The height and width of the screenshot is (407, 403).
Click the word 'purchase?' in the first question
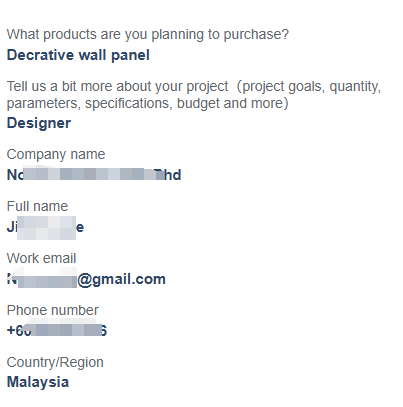tap(256, 35)
